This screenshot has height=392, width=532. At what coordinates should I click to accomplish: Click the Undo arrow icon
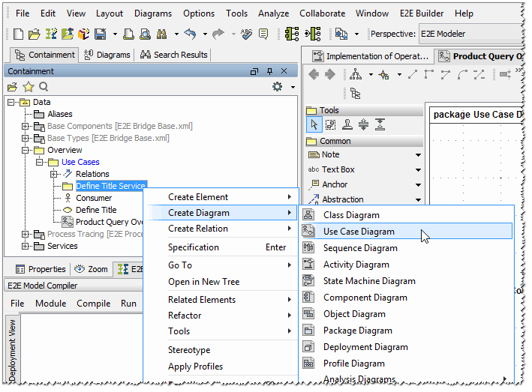[x=190, y=34]
